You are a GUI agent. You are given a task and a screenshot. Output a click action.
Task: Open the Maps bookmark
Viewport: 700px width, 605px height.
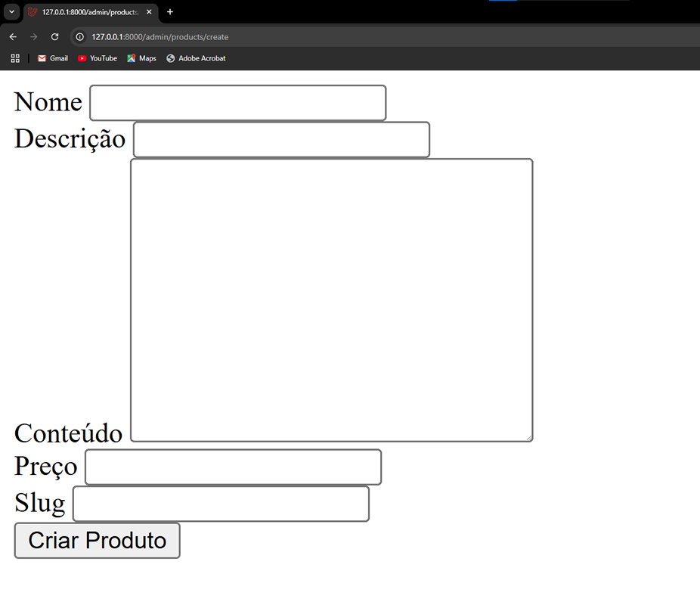[141, 58]
